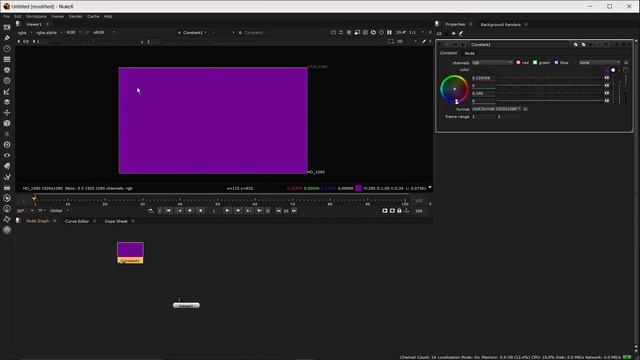
Task: Open the Keyer nodes toolbar icon
Action: coord(7,91)
